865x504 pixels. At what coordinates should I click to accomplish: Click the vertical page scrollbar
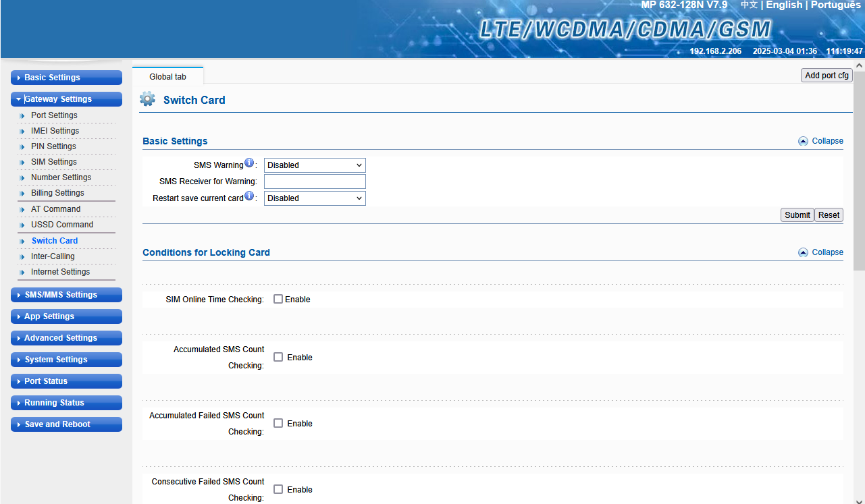point(859,169)
